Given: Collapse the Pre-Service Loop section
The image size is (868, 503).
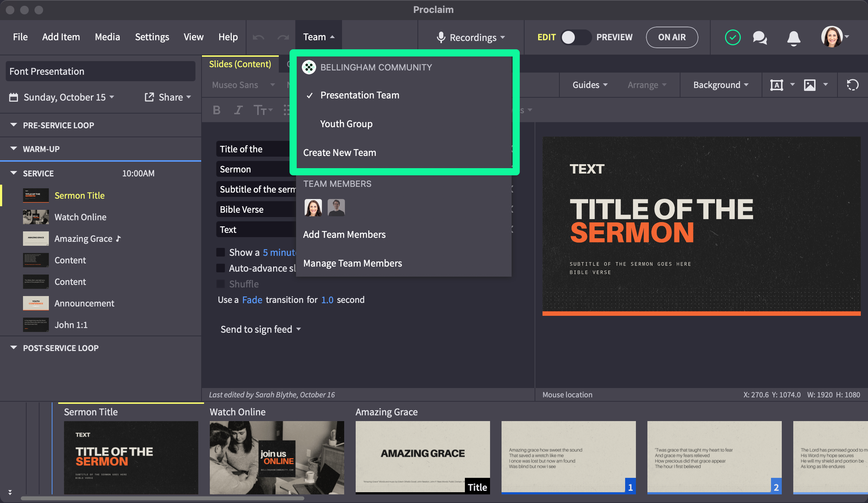Looking at the screenshot, I should coord(14,125).
